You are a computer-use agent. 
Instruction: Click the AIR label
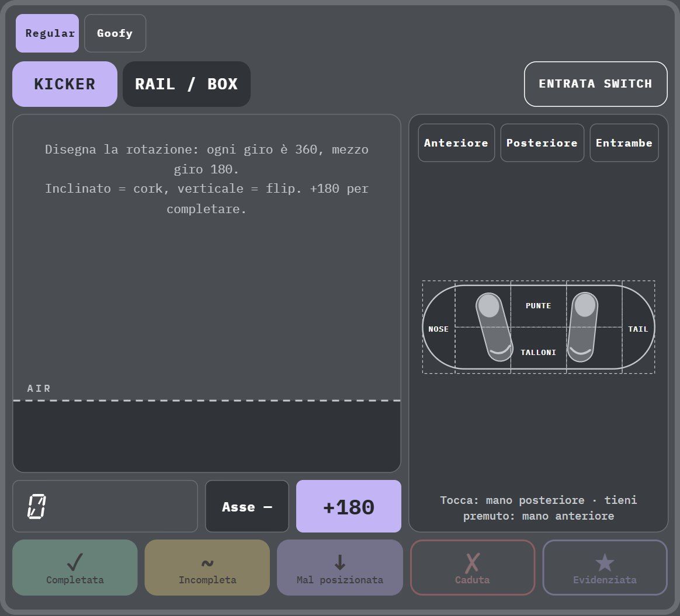coord(39,388)
